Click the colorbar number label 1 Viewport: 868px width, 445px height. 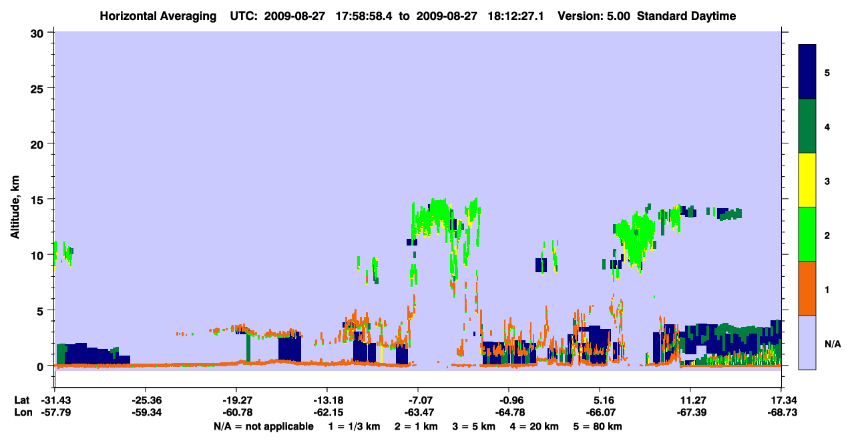click(x=827, y=289)
